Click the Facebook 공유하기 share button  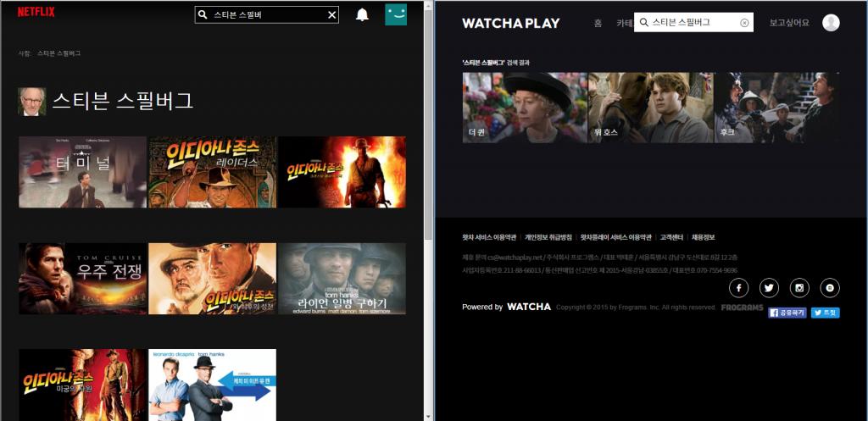[x=787, y=313]
